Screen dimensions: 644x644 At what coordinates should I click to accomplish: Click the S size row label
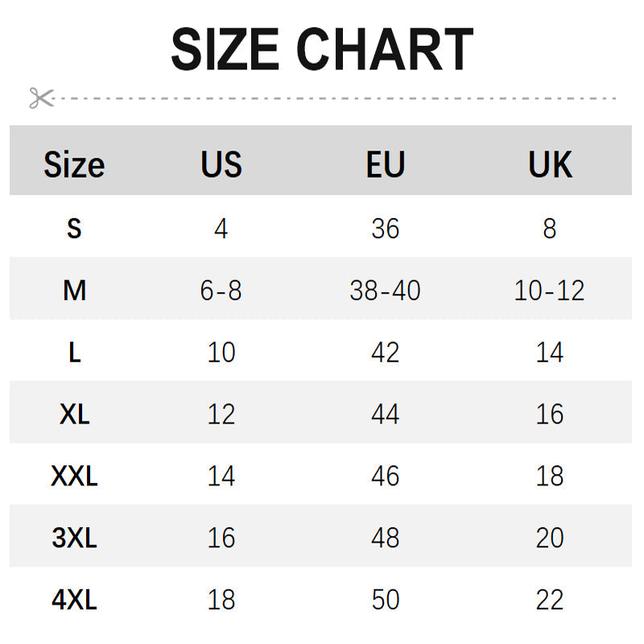[74, 229]
